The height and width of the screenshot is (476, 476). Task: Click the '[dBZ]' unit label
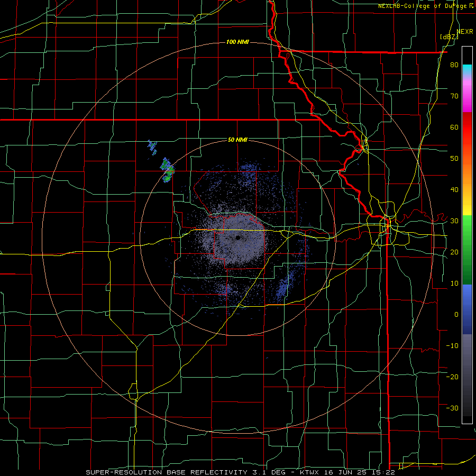(x=449, y=36)
